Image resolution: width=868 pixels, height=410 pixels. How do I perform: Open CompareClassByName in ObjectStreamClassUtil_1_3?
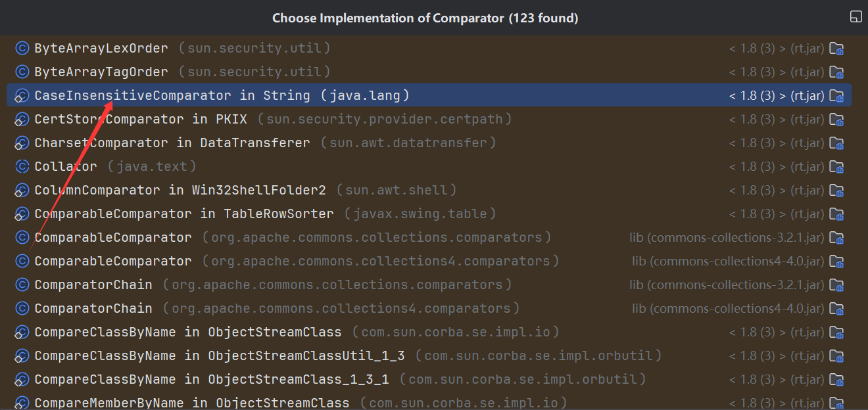click(x=220, y=355)
